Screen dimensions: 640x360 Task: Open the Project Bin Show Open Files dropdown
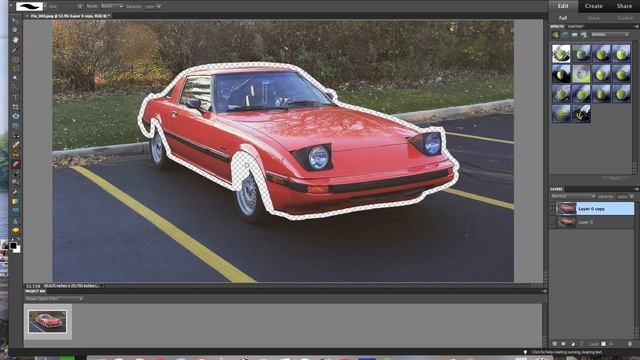[x=54, y=299]
